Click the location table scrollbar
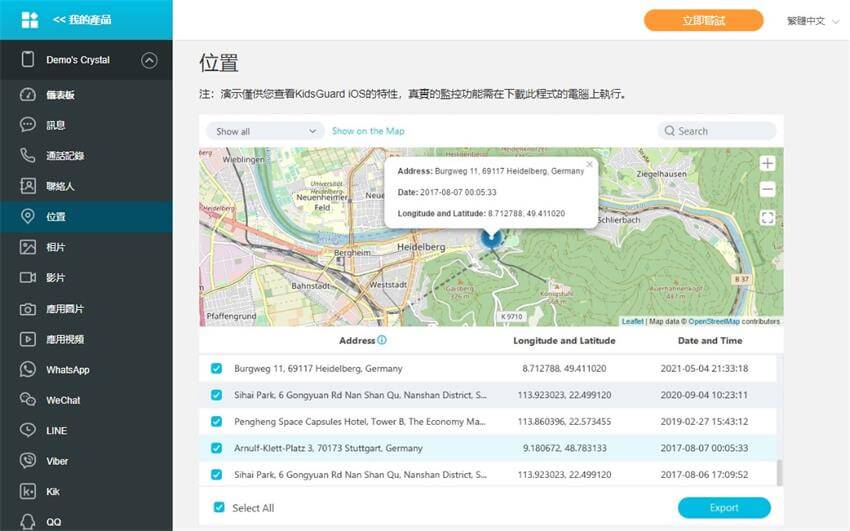The image size is (850, 531). click(780, 473)
